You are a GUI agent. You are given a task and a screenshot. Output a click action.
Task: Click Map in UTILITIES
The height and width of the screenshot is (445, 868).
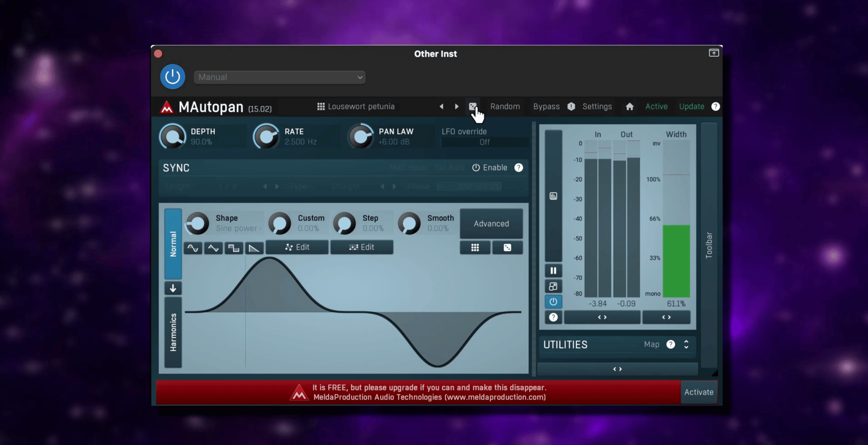[x=651, y=345]
